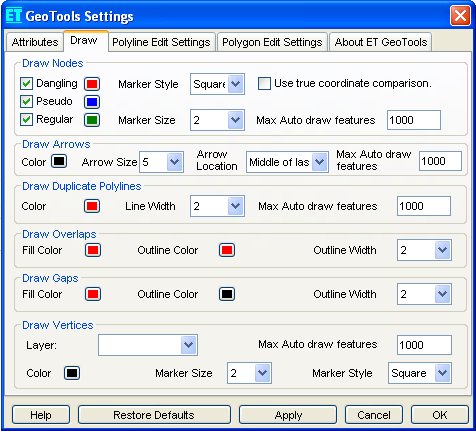
Task: Uncheck the Regular nodes checkbox
Action: [x=26, y=120]
